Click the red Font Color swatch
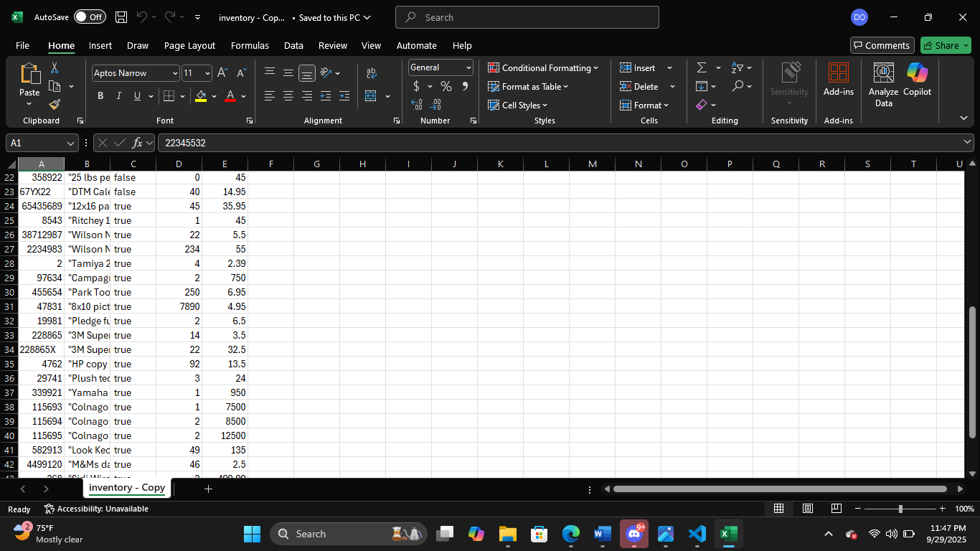This screenshot has width=980, height=551. click(x=230, y=95)
